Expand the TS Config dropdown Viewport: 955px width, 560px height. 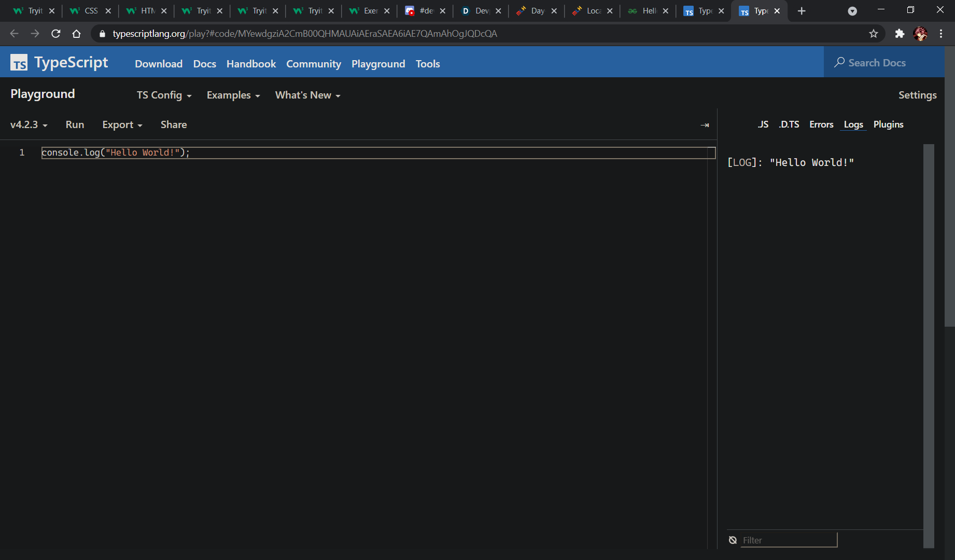click(x=164, y=95)
